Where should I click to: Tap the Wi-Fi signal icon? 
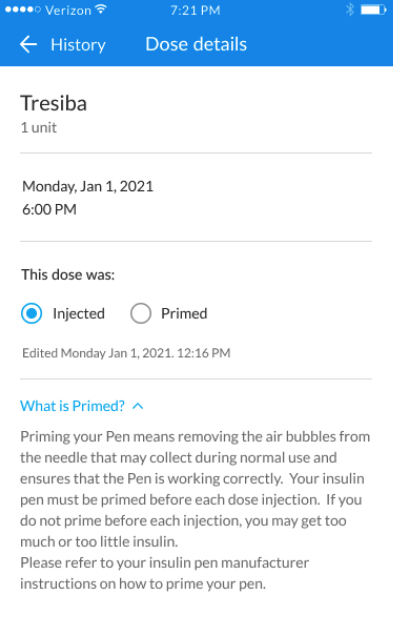101,9
